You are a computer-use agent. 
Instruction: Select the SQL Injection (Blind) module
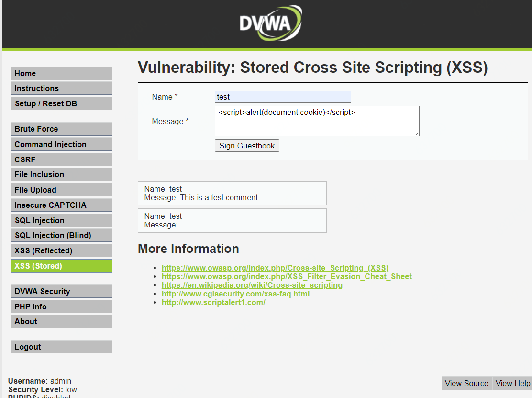[x=61, y=235]
